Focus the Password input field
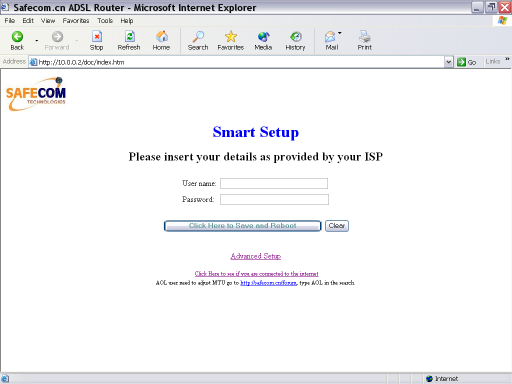Screen dimensions: 512x384 274,199
